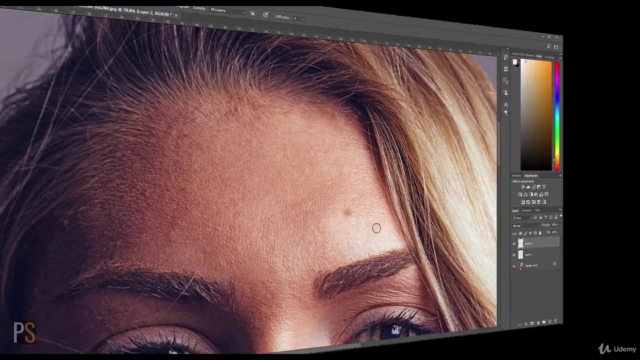Image resolution: width=640 pixels, height=360 pixels.
Task: Toggle lock all padlock icon
Action: click(540, 233)
